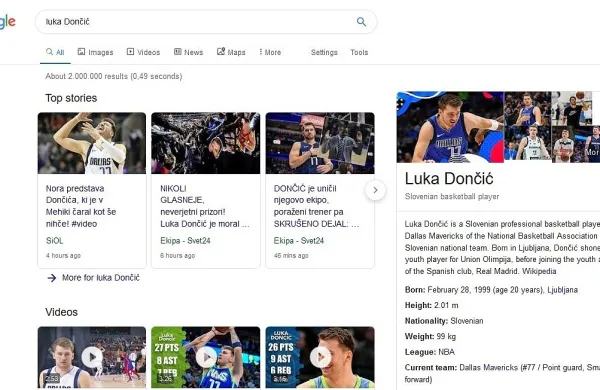Open the News tab
The width and height of the screenshot is (600, 390).
point(188,52)
